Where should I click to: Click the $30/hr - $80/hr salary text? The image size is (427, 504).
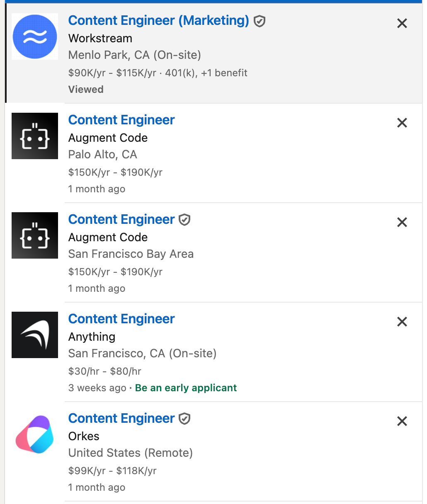105,371
